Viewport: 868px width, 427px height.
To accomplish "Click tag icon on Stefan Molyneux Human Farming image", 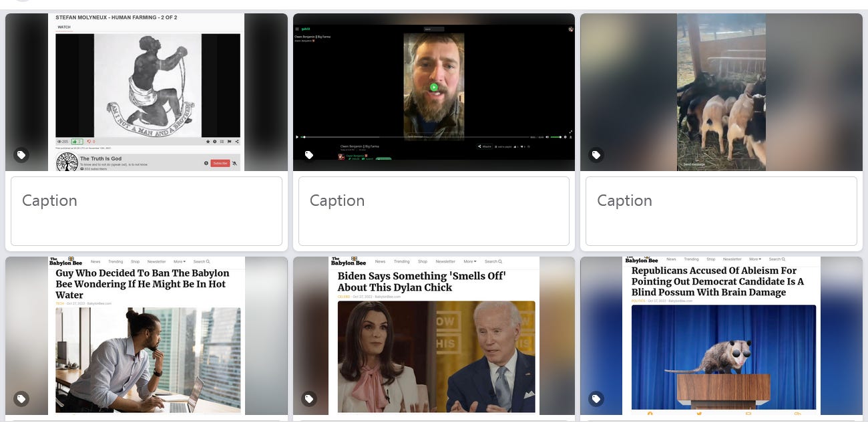I will click(21, 155).
